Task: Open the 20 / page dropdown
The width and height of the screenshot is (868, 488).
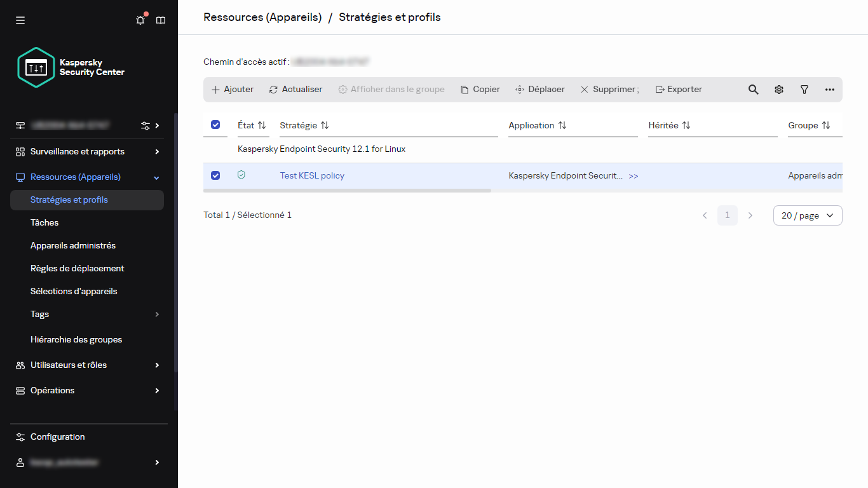Action: point(808,215)
